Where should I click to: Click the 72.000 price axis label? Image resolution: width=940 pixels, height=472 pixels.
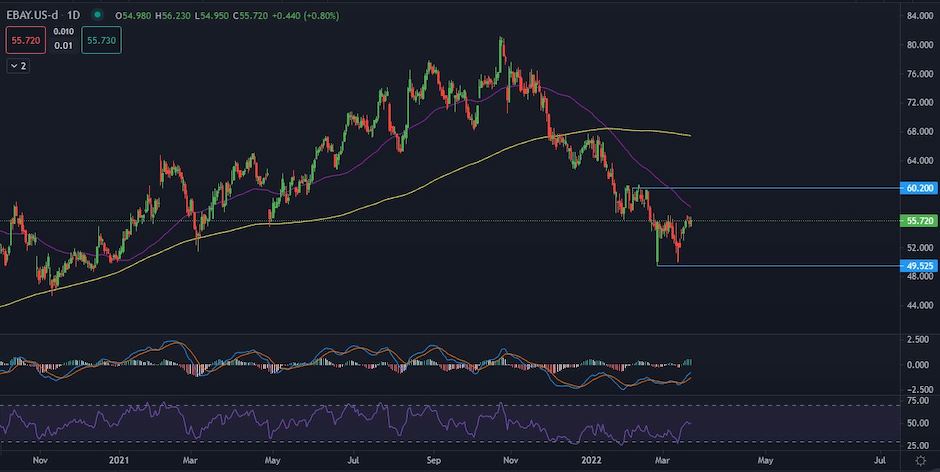coord(920,103)
